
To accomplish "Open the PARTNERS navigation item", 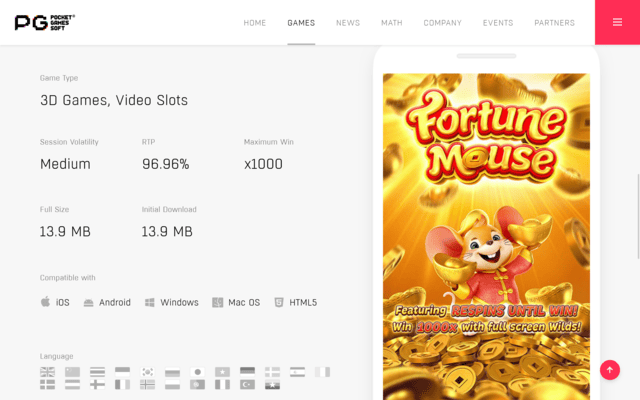I will click(554, 23).
